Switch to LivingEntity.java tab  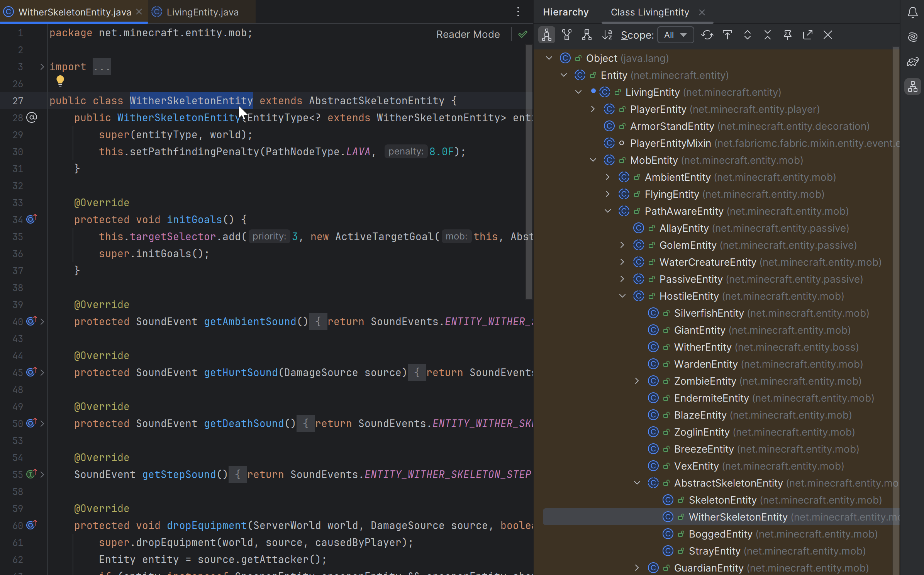point(202,12)
